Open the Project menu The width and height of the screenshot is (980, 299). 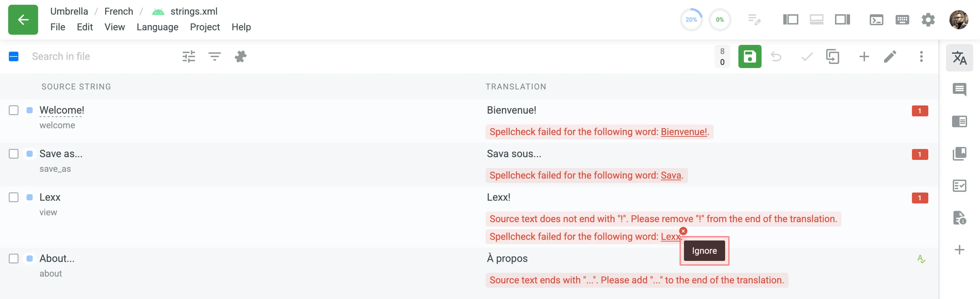[205, 27]
